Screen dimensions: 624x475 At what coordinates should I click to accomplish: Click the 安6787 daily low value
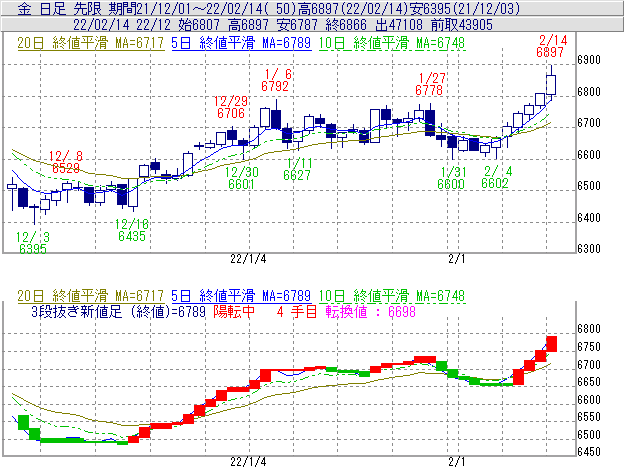point(297,25)
